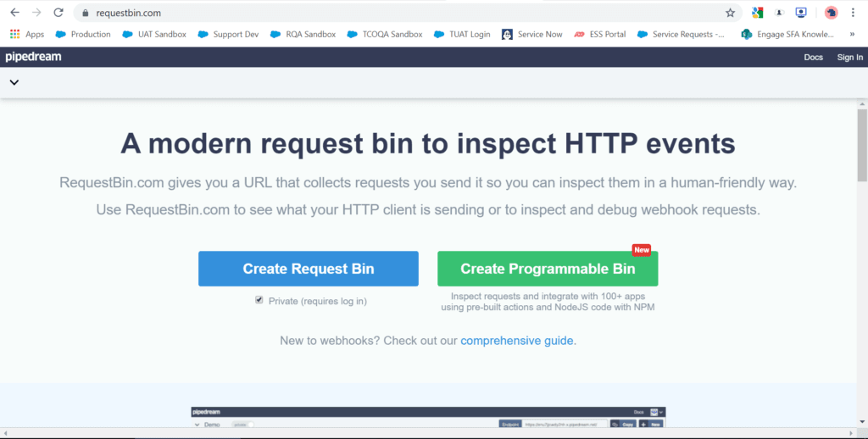Go back to the previous page
The height and width of the screenshot is (439, 868).
[x=14, y=12]
